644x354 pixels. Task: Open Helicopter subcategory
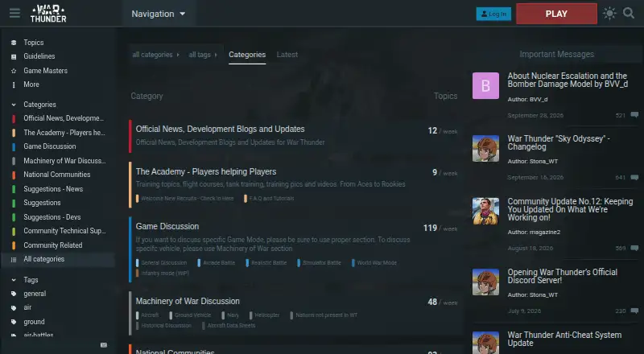pyautogui.click(x=267, y=315)
